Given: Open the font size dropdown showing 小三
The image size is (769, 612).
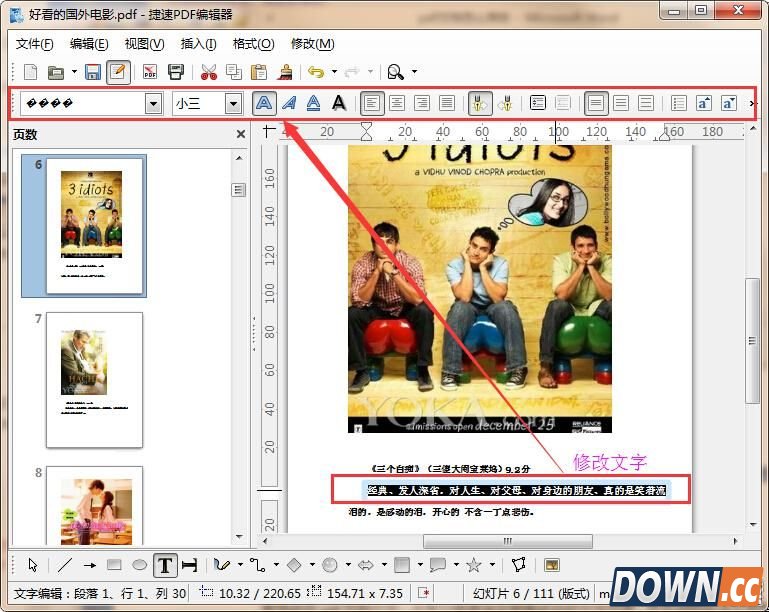Looking at the screenshot, I should pos(233,103).
